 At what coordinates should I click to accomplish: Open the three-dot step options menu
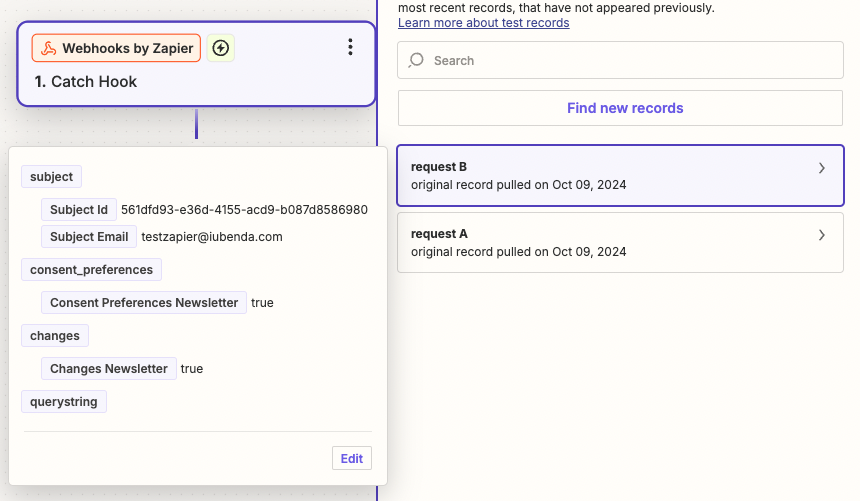pyautogui.click(x=350, y=47)
